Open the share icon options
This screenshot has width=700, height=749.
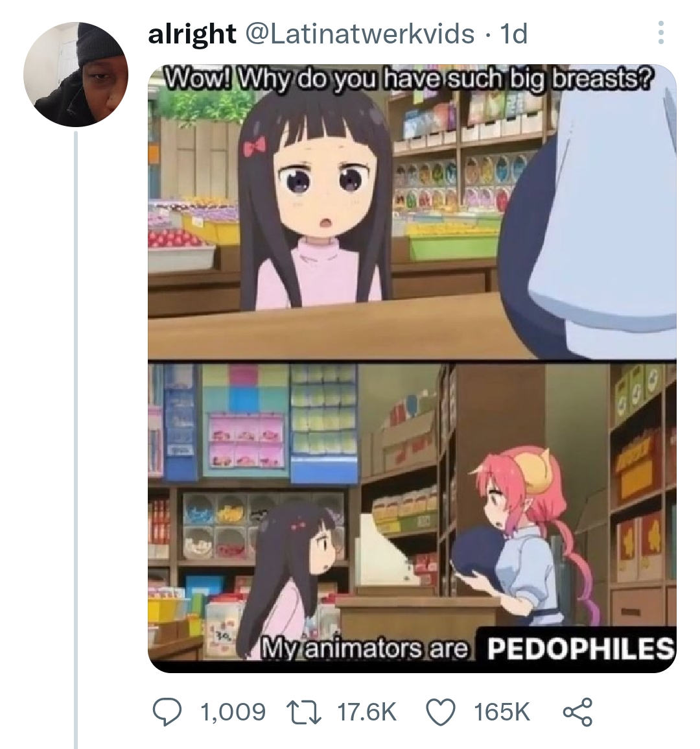[577, 712]
